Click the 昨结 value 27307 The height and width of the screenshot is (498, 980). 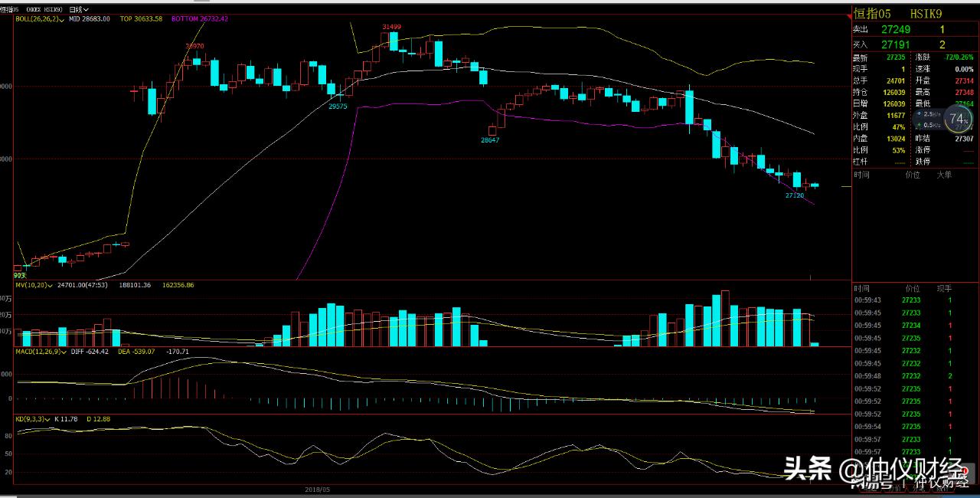coord(964,139)
